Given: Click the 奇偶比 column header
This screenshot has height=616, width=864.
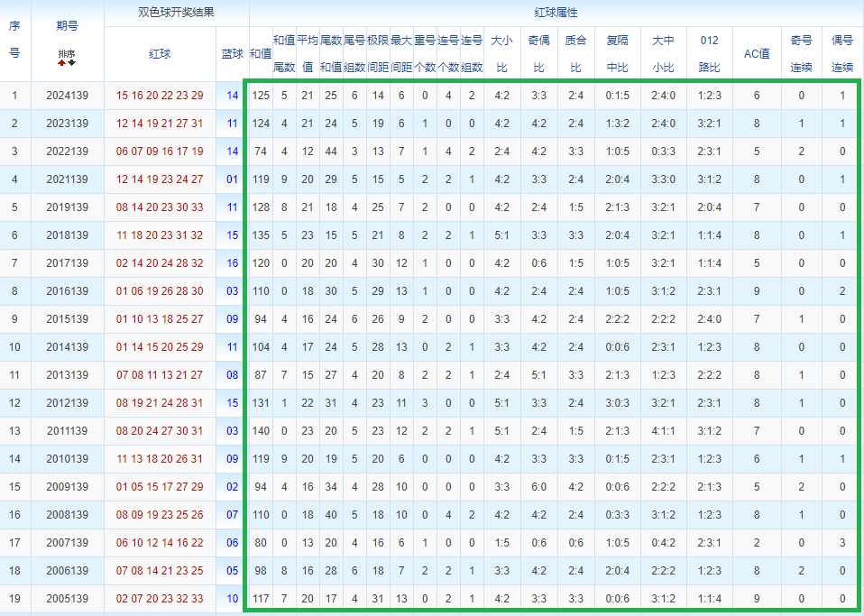Looking at the screenshot, I should coord(539,54).
